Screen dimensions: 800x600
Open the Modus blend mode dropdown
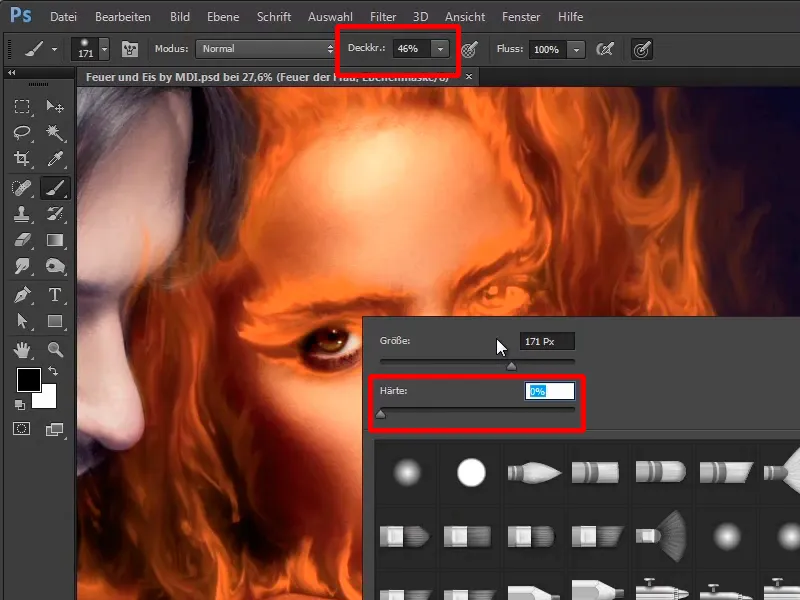coord(265,49)
